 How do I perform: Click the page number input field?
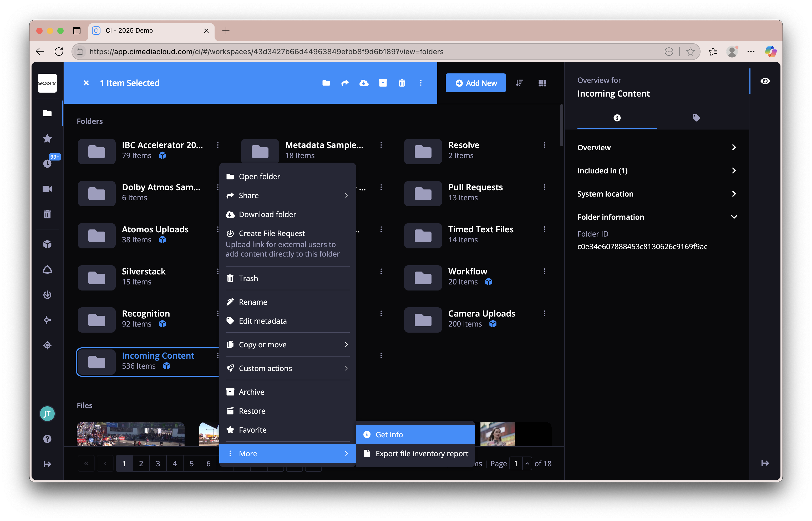(x=516, y=464)
